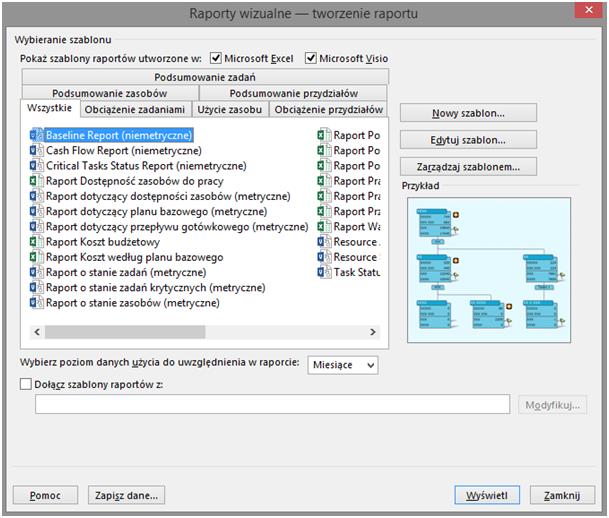Click the Nowy szablon... button

point(468,113)
